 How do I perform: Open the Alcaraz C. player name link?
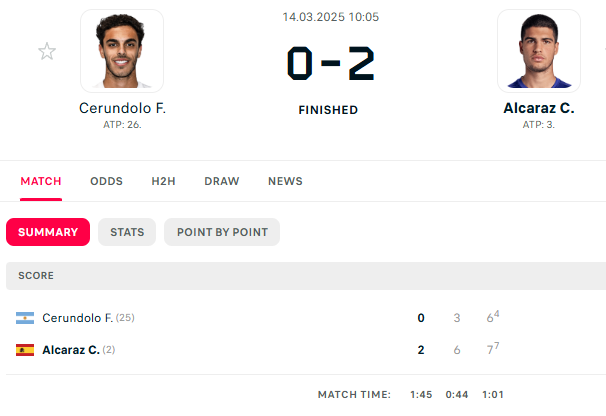[539, 108]
